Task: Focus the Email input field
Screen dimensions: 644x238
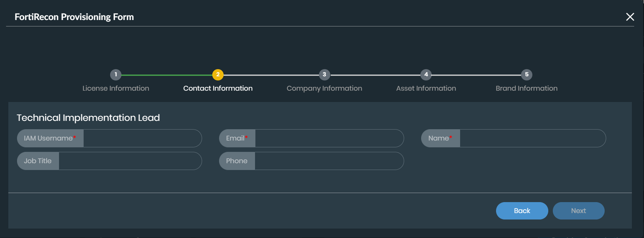Action: pos(329,138)
